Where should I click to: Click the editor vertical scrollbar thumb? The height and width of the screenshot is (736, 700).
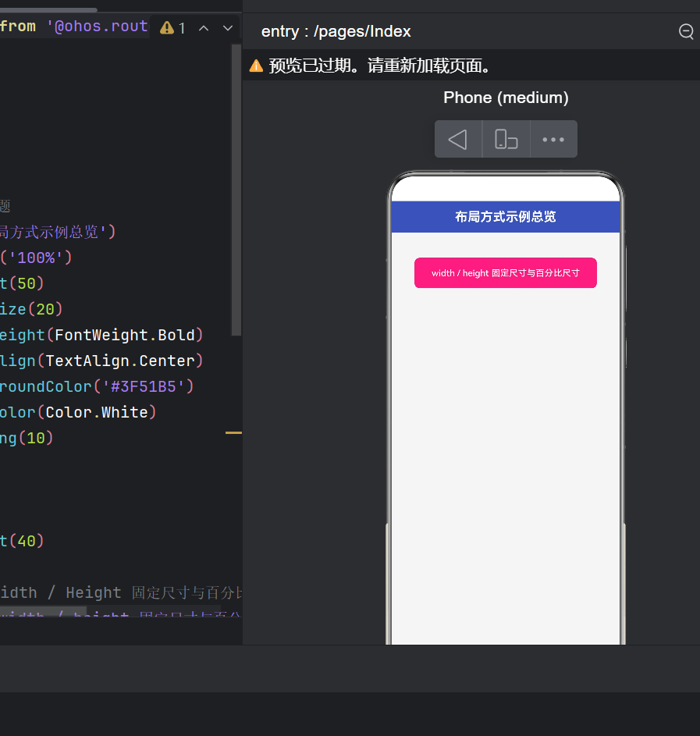[x=236, y=190]
